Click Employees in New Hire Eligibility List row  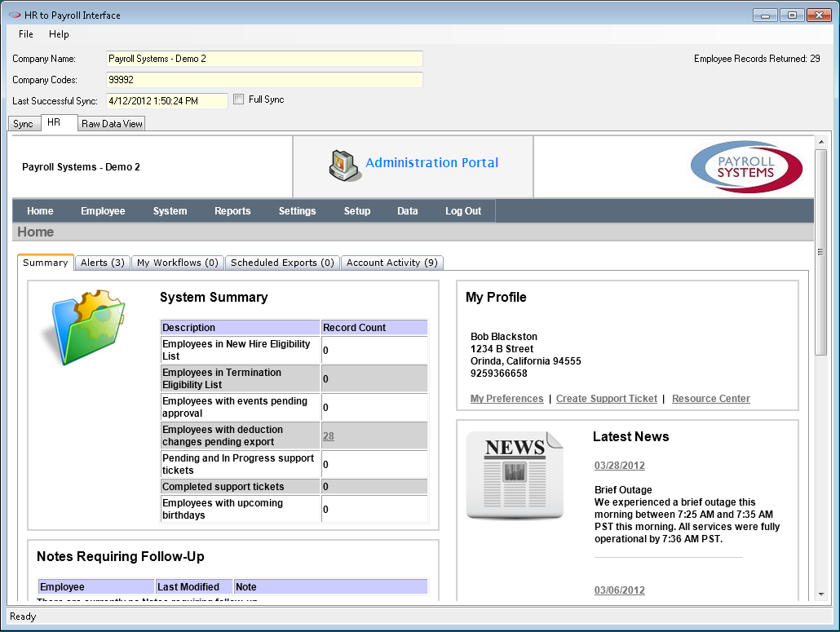[294, 351]
